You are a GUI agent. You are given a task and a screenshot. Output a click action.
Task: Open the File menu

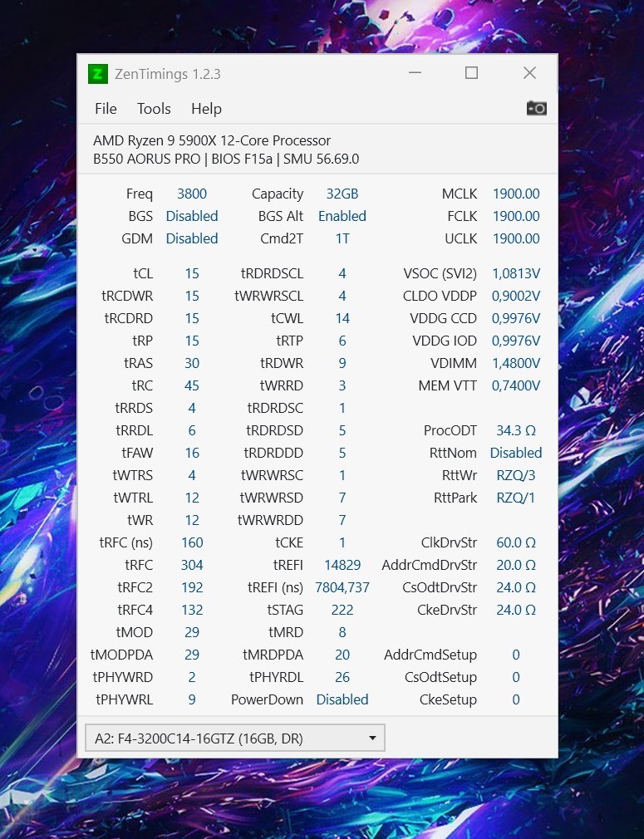coord(106,109)
